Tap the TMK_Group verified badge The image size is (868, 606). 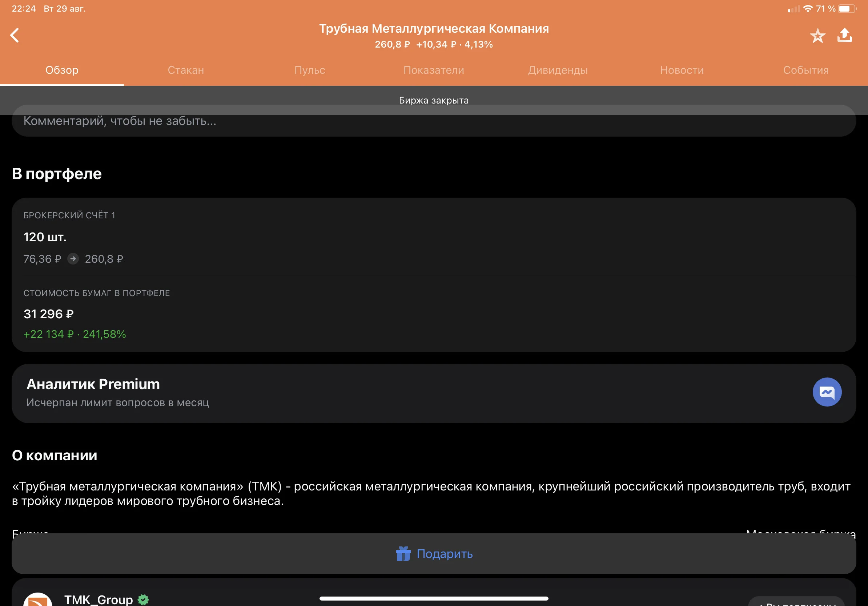click(x=143, y=599)
